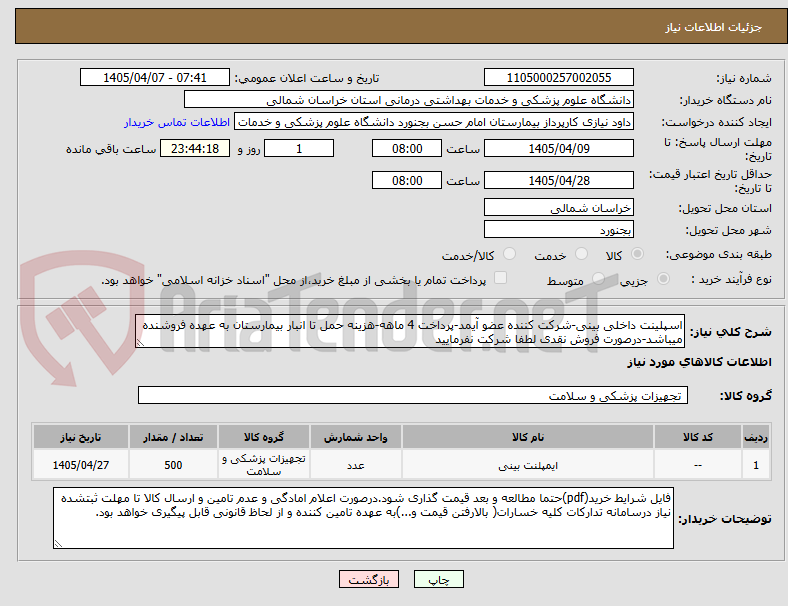Choose the متوسط purchase type radio

(x=598, y=278)
